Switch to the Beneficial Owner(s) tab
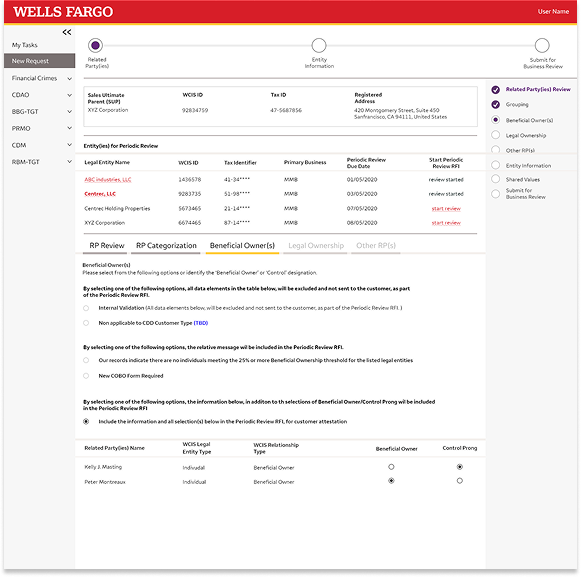 click(x=242, y=246)
